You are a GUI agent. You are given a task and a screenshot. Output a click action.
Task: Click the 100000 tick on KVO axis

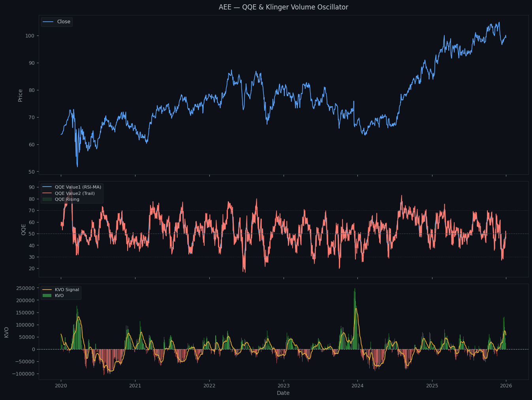[26, 325]
